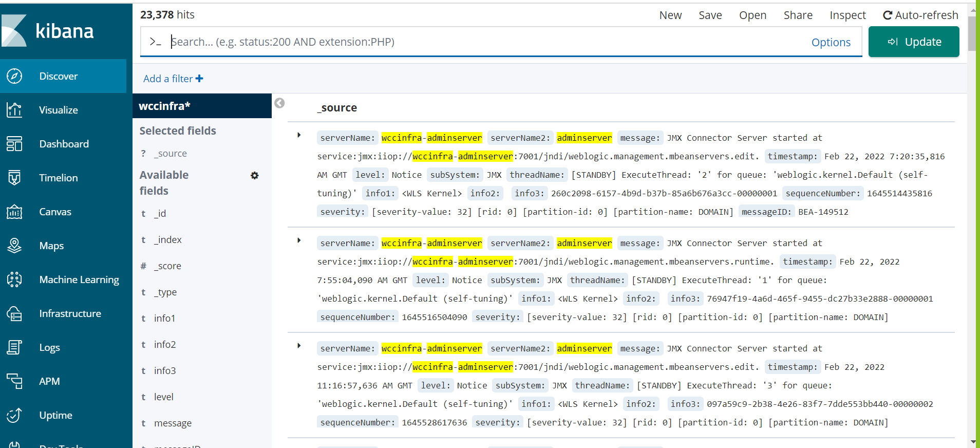This screenshot has height=448, width=980.
Task: Focus the search query input field
Action: tap(488, 42)
